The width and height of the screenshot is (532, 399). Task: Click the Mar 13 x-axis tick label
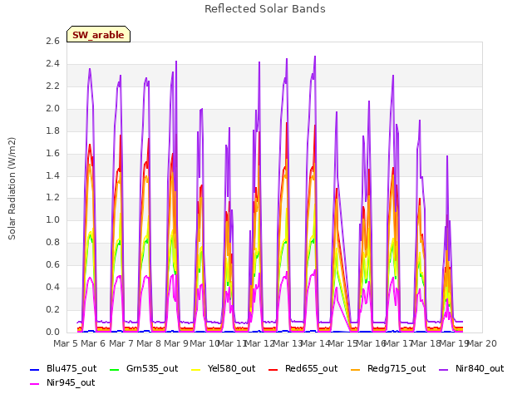288,343
